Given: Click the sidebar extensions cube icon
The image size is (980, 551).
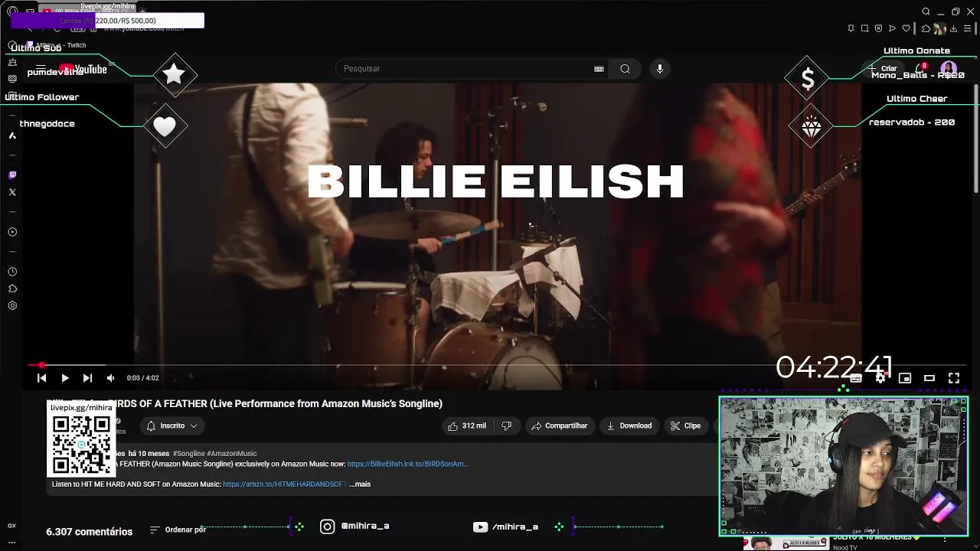Looking at the screenshot, I should (x=12, y=289).
